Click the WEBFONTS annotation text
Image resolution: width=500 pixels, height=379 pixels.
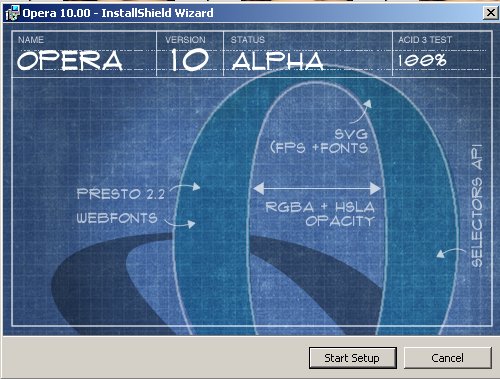117,218
